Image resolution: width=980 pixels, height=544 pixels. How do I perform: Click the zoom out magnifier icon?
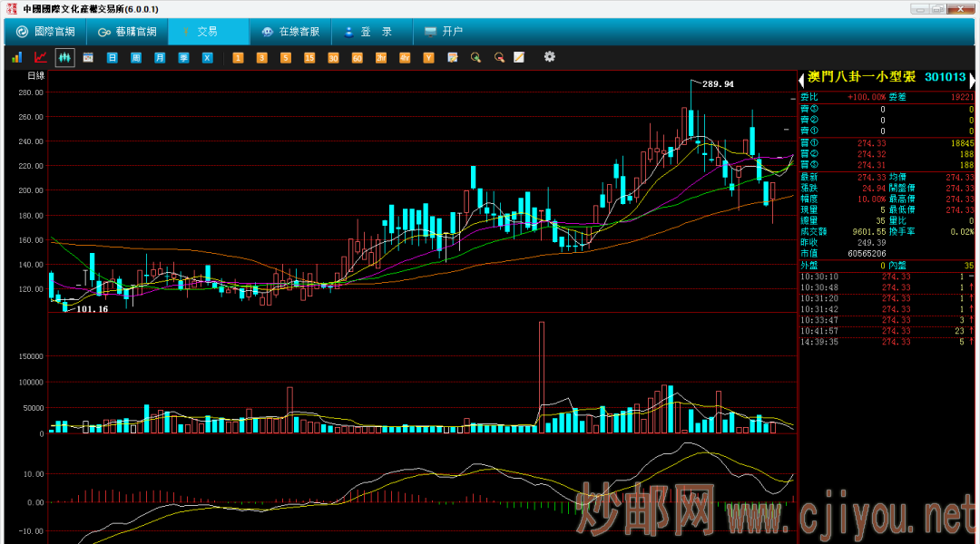(x=498, y=57)
